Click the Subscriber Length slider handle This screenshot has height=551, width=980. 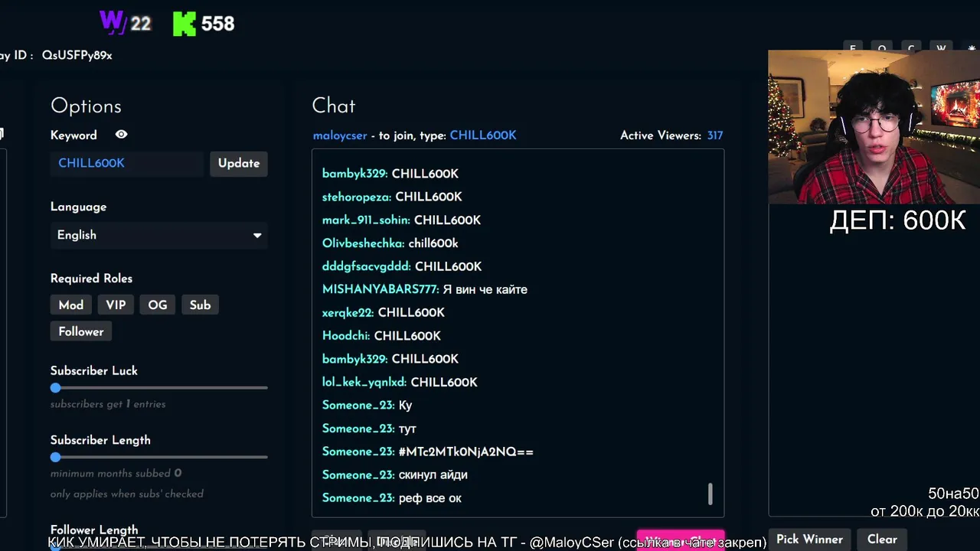pyautogui.click(x=55, y=458)
